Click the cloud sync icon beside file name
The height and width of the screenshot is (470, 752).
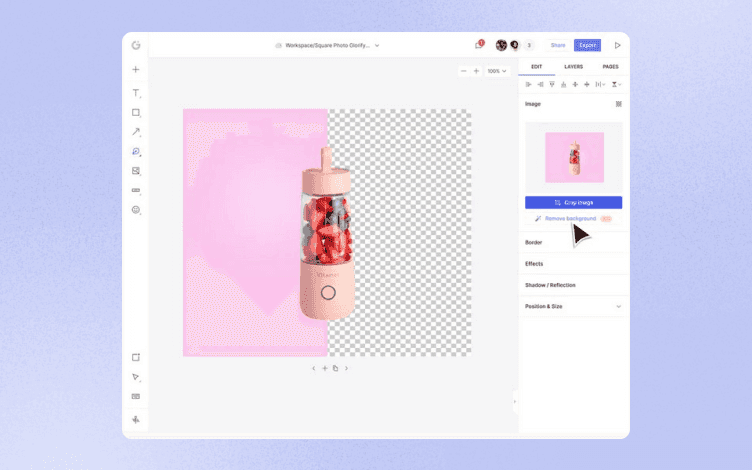point(278,46)
